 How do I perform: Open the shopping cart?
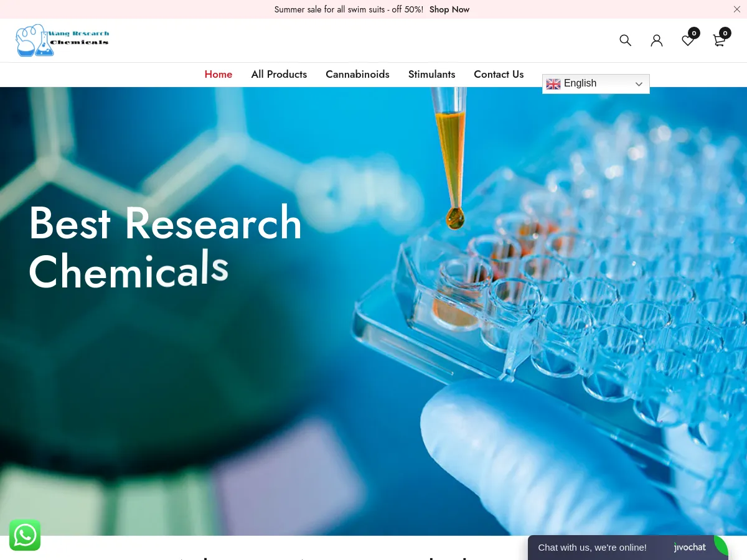click(x=718, y=40)
